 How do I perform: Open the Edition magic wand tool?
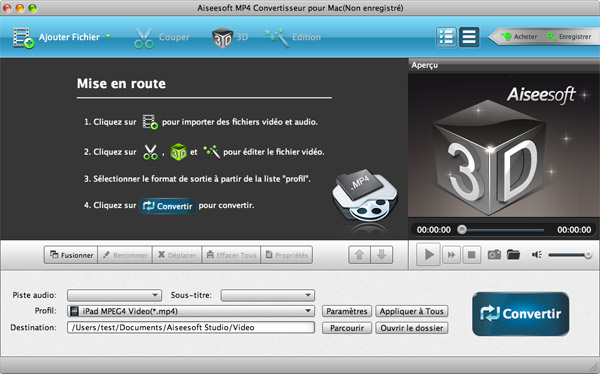tap(277, 38)
